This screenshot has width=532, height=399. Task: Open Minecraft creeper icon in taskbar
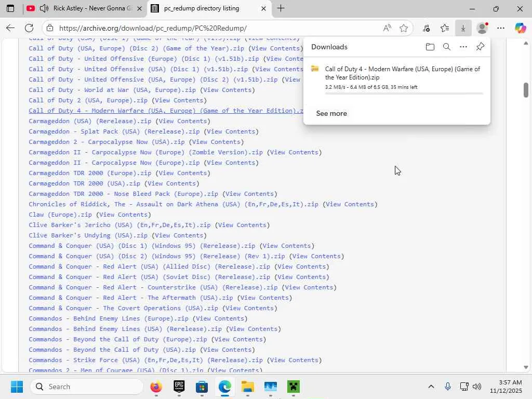(x=294, y=387)
